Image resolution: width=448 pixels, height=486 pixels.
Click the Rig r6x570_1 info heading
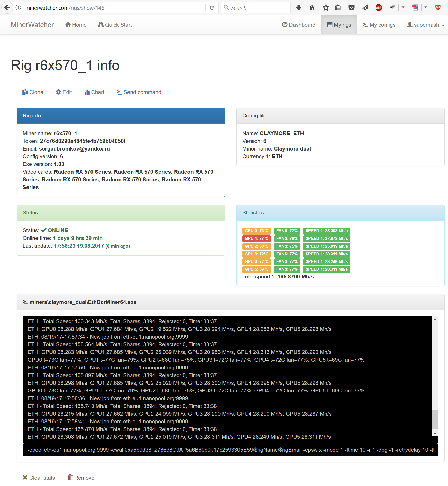point(65,65)
